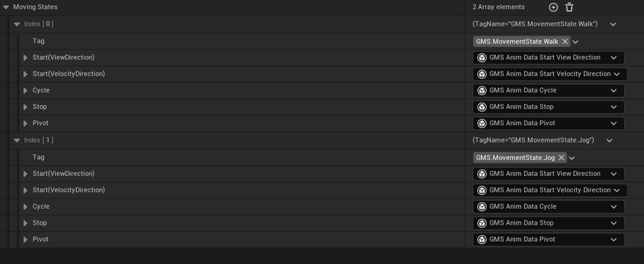Remove the GMS.MovementState.Jog tag
The image size is (644, 264).
pos(562,157)
